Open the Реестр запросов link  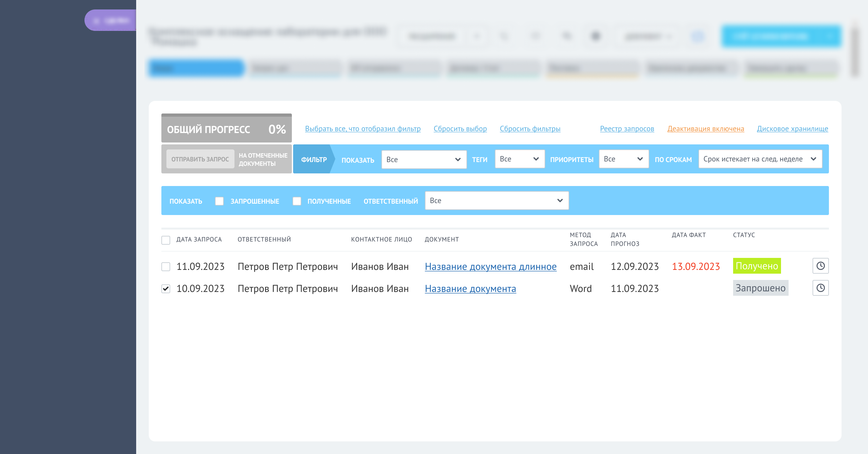tap(627, 129)
